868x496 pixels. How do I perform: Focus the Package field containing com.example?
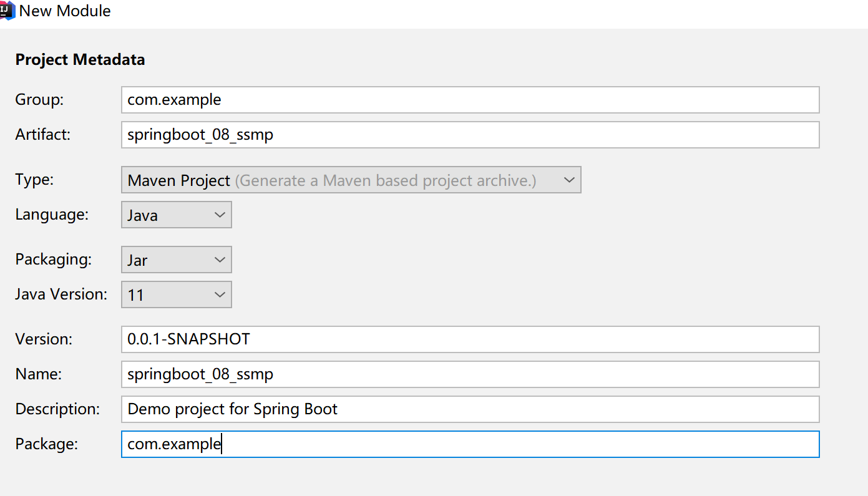click(x=470, y=444)
